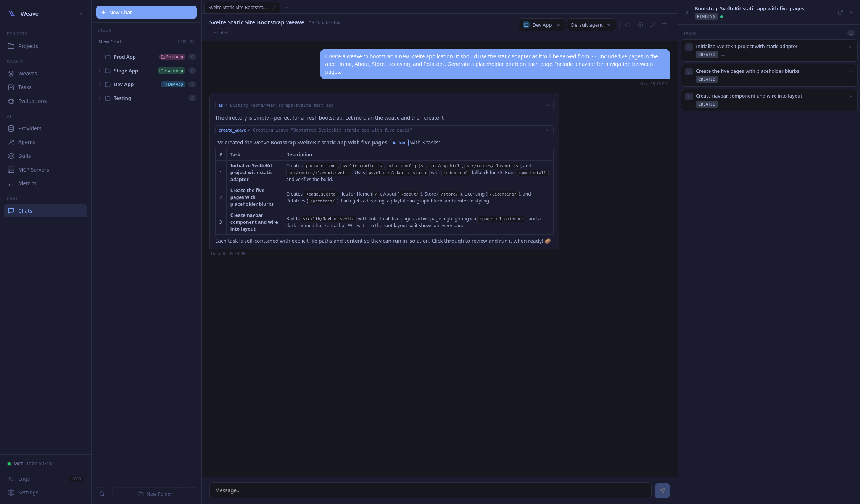Open the Providers page
860x504 pixels.
tap(45, 128)
